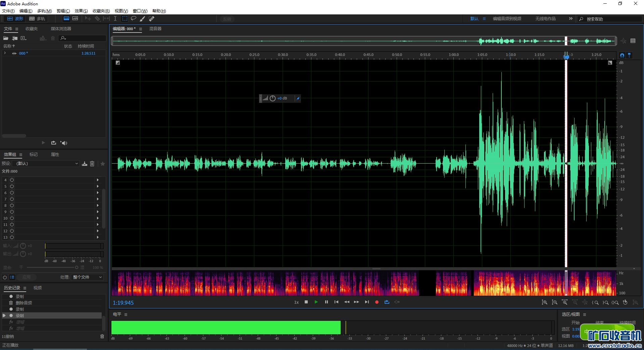Switch to the 混音器 tab

point(155,29)
